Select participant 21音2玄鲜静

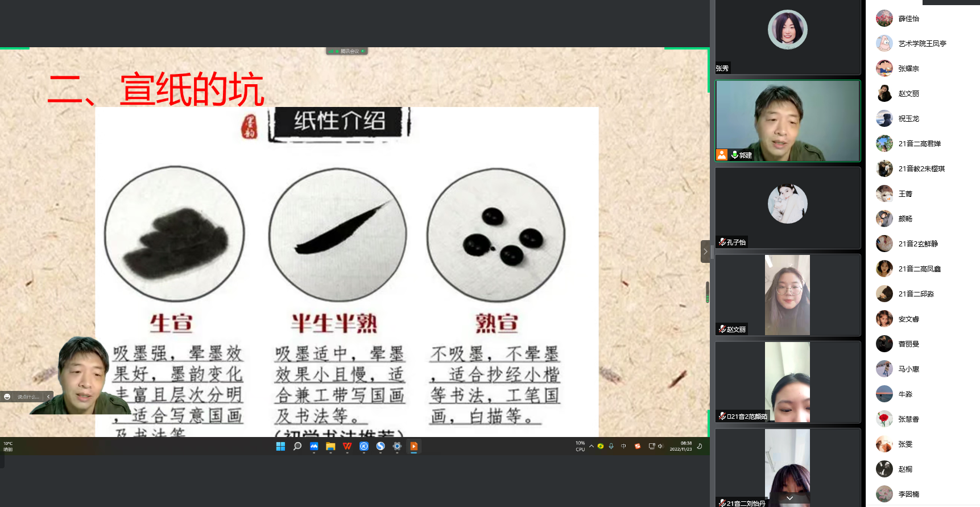pos(923,244)
